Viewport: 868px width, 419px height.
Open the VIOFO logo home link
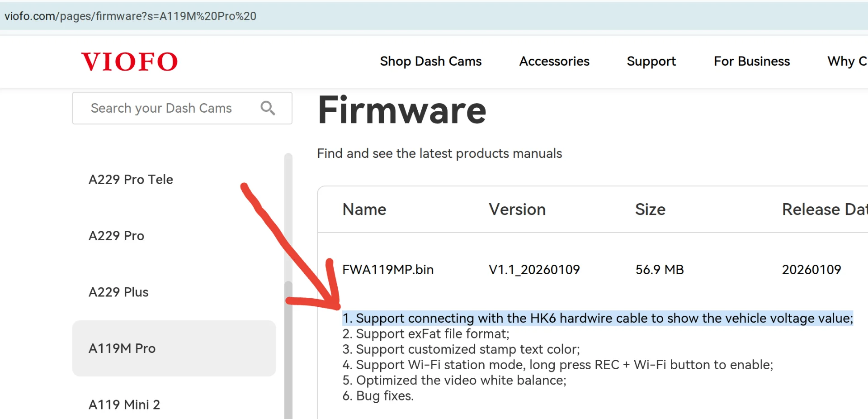tap(129, 62)
